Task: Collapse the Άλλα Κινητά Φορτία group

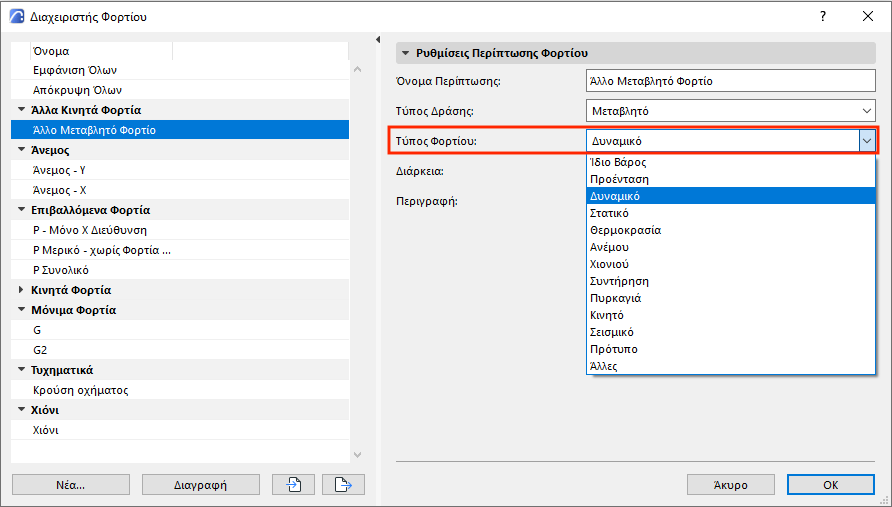Action: pyautogui.click(x=21, y=110)
